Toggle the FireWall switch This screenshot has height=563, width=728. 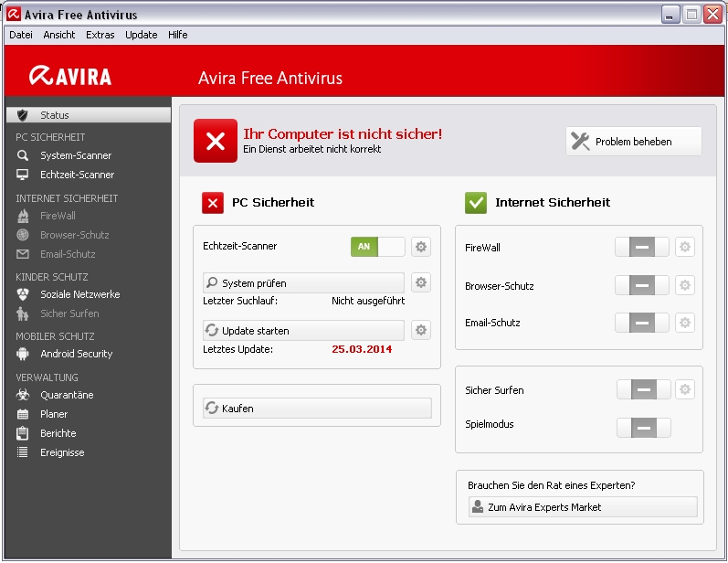click(642, 247)
